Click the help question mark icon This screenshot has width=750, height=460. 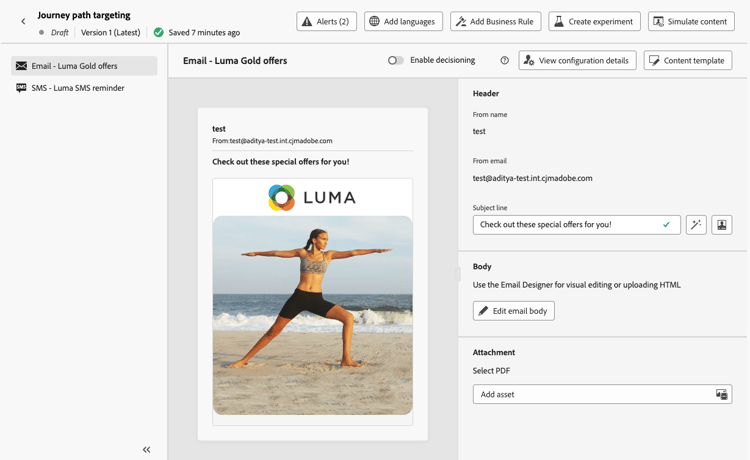click(x=504, y=60)
